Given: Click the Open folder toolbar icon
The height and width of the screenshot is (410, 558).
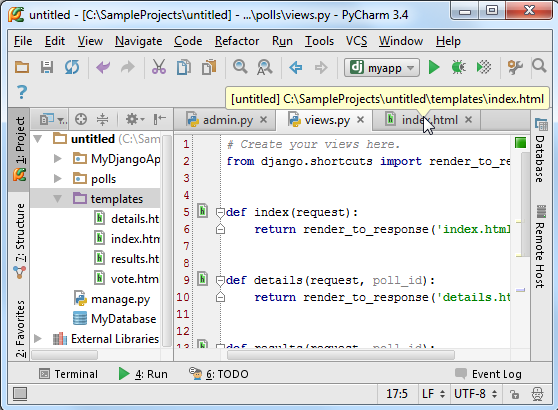Looking at the screenshot, I should point(22,67).
